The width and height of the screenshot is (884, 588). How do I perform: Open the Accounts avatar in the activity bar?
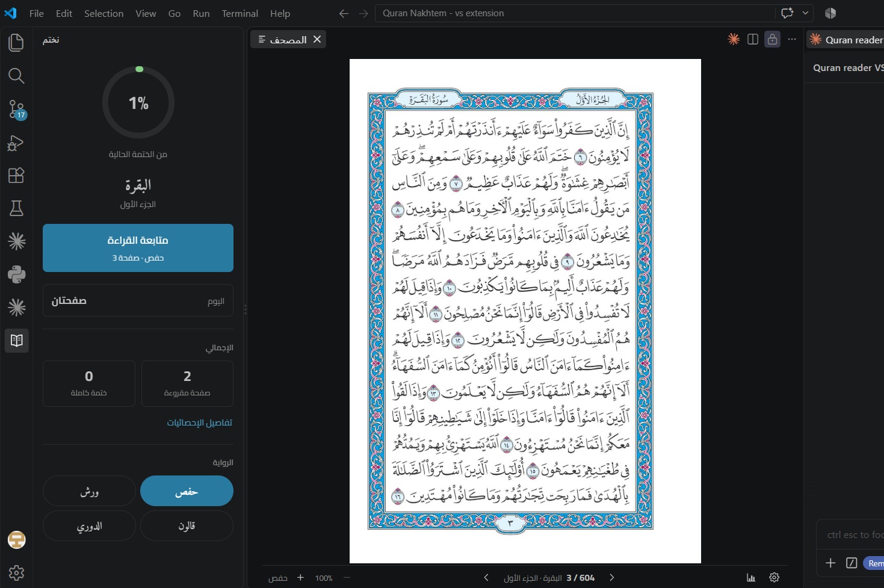pyautogui.click(x=16, y=540)
